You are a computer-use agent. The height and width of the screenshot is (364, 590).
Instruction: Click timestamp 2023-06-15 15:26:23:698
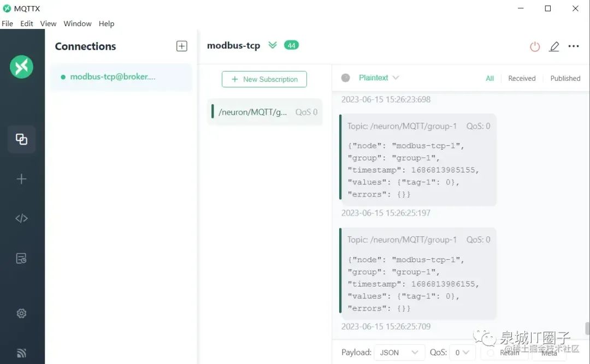386,99
